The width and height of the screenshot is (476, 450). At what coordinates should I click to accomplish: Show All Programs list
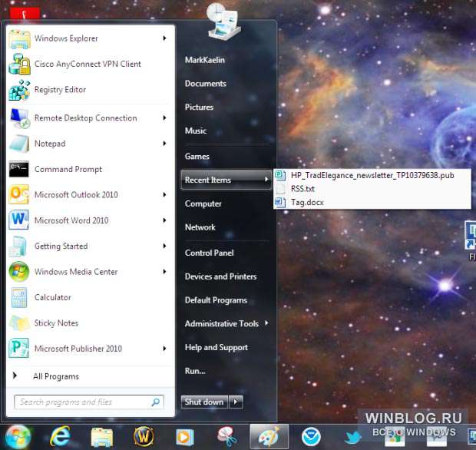[56, 376]
